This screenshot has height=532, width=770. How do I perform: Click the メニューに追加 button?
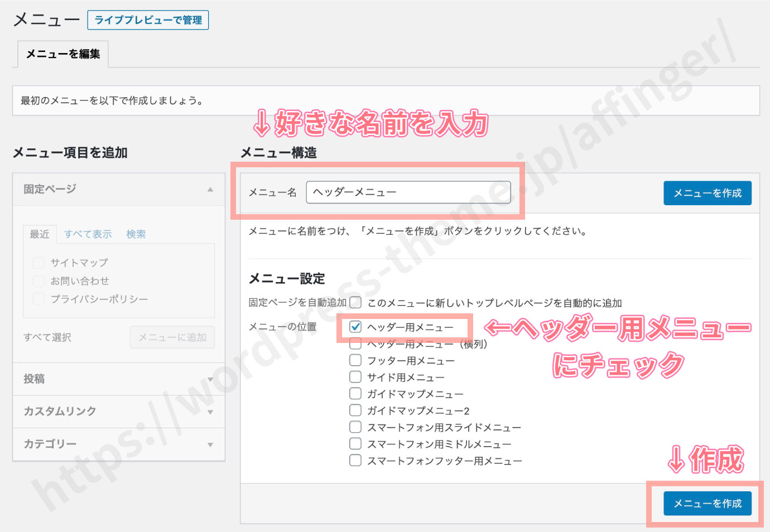[x=172, y=337]
